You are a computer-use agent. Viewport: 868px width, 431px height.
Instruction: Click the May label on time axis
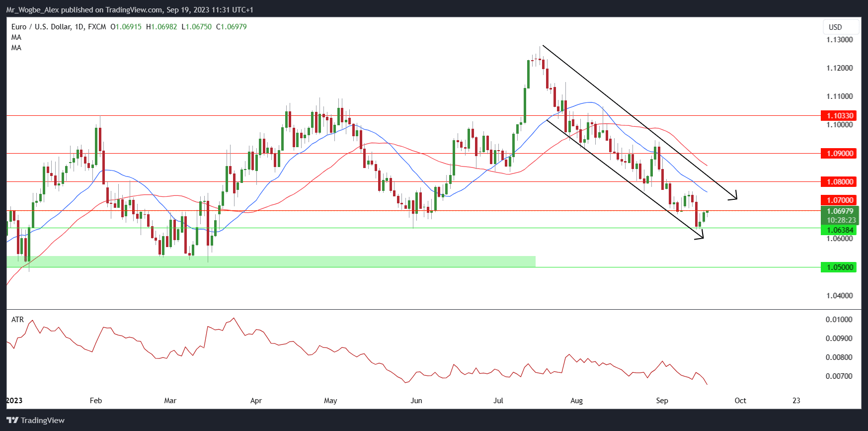point(330,401)
